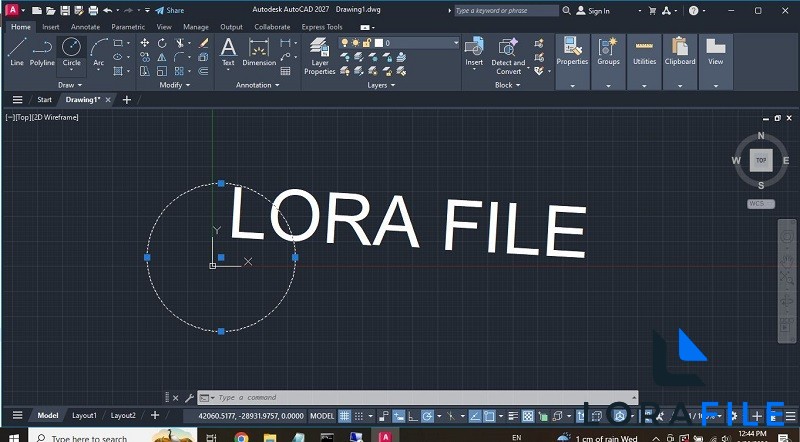
Task: Click the Dimension tool
Action: pyautogui.click(x=259, y=52)
